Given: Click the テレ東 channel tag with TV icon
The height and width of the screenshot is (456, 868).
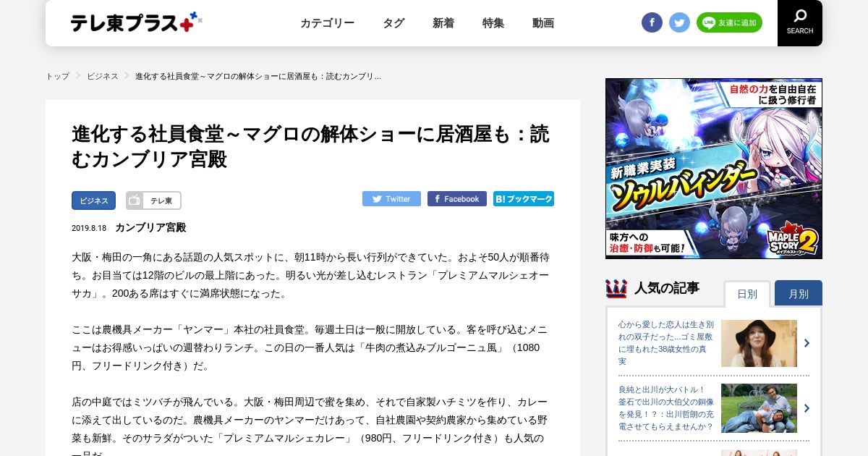Looking at the screenshot, I should pos(153,200).
